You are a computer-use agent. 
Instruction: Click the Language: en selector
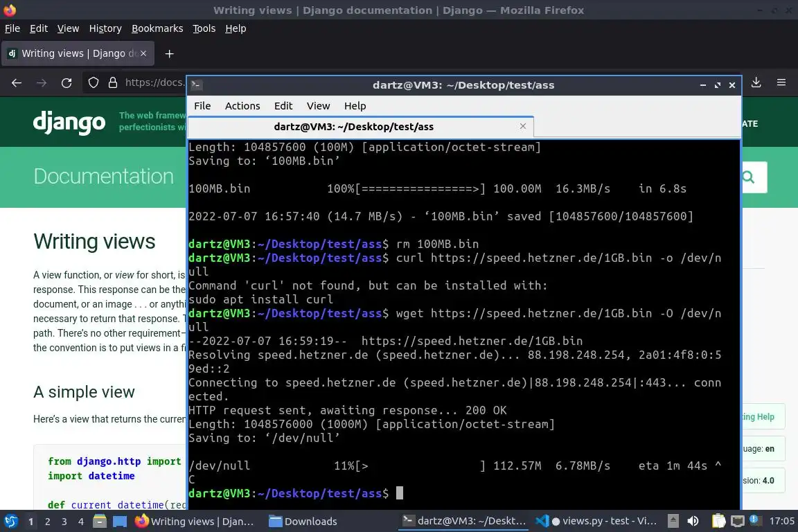(x=763, y=449)
